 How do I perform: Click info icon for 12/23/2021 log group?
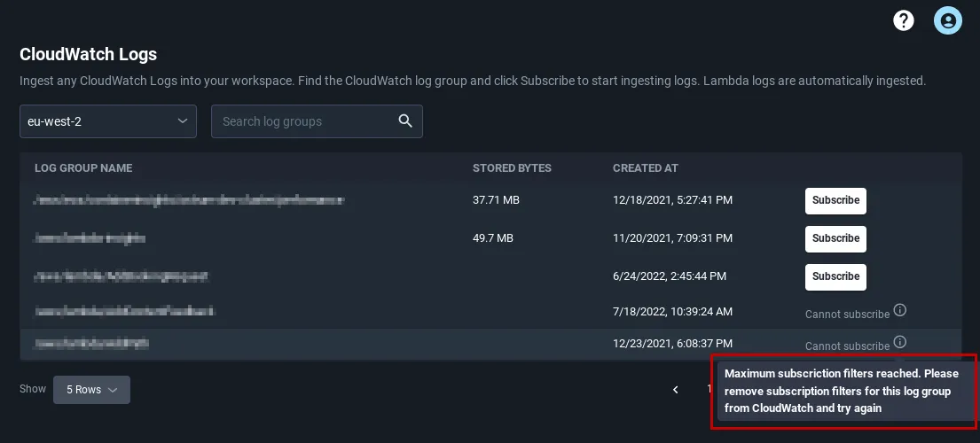[899, 342]
